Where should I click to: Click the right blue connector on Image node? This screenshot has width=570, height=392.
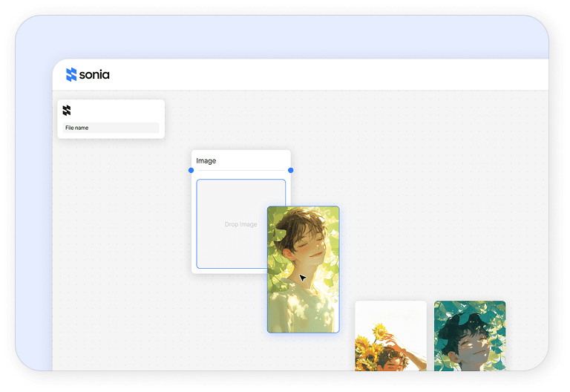[x=290, y=170]
